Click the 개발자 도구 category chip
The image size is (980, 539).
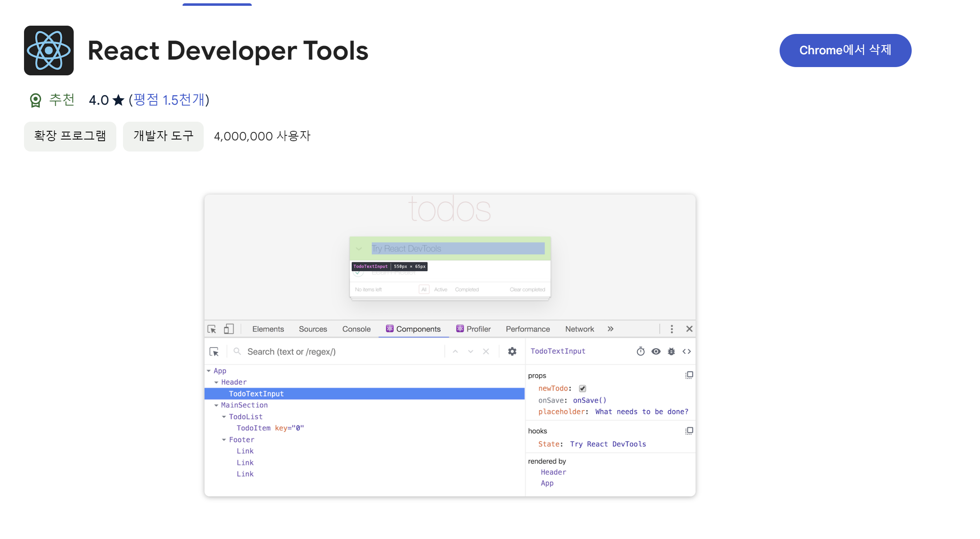pos(163,136)
